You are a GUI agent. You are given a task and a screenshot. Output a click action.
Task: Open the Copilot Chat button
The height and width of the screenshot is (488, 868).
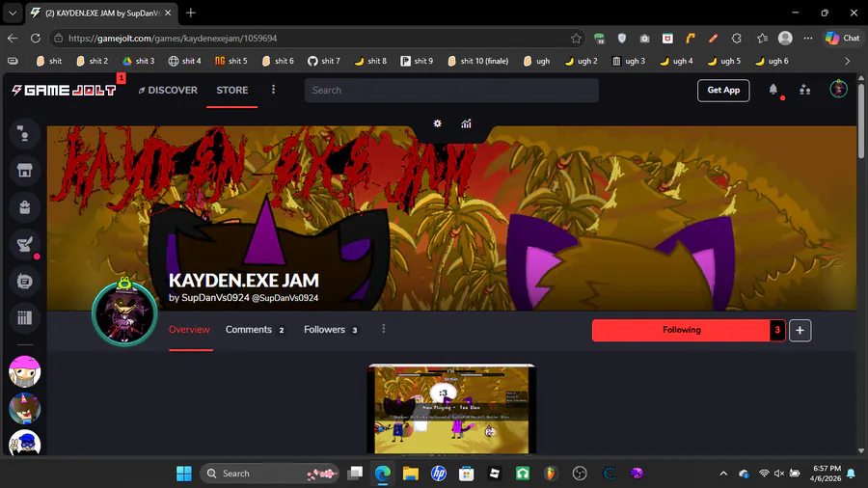point(843,39)
